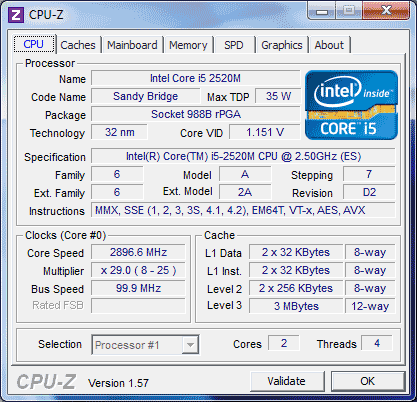
Task: Open the Processor #1 selection dropdown
Action: point(145,345)
